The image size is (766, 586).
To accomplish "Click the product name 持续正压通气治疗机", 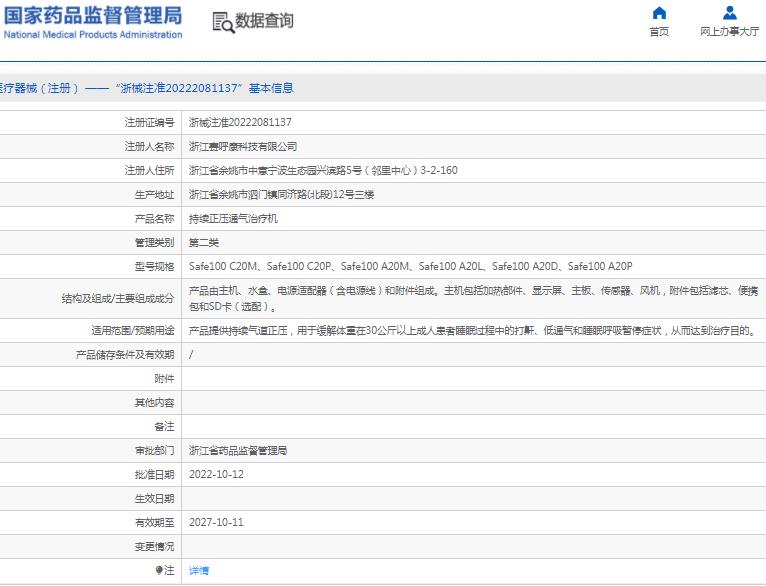I will pos(233,218).
